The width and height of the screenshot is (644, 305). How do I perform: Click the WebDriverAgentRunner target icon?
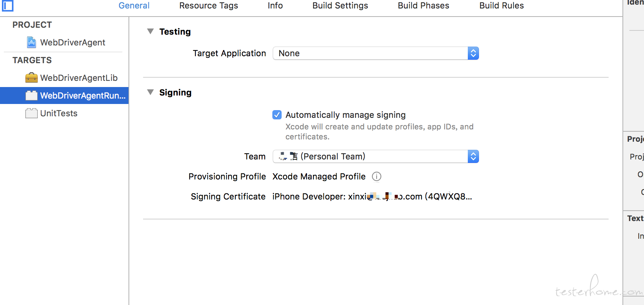pyautogui.click(x=32, y=96)
